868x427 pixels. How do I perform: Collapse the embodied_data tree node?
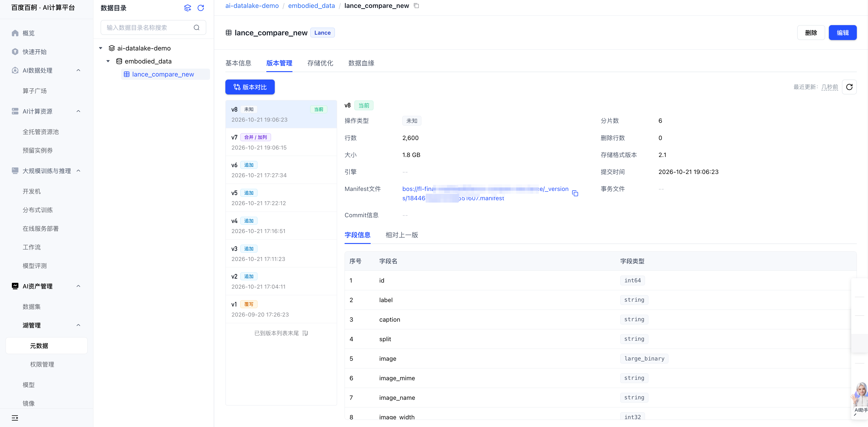pos(108,61)
